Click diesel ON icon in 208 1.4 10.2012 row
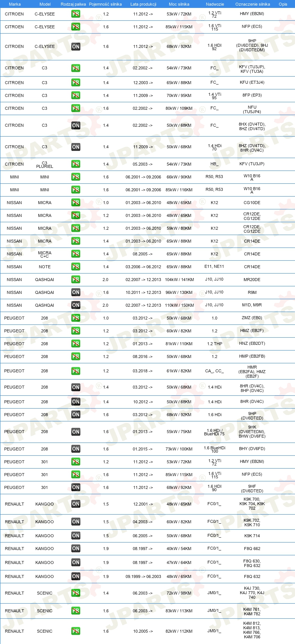The width and height of the screenshot is (295, 644). pyautogui.click(x=76, y=402)
